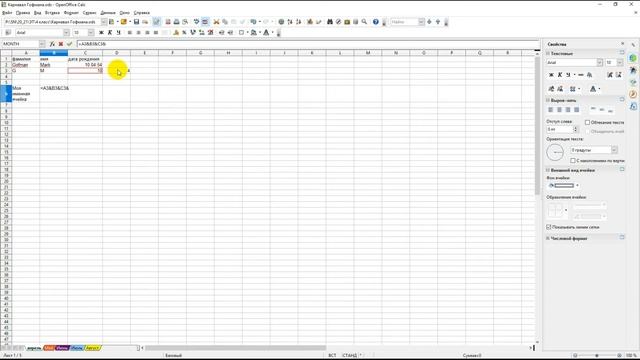Click the sidebar cell background color swatch
640x360 pixels.
pos(564,185)
